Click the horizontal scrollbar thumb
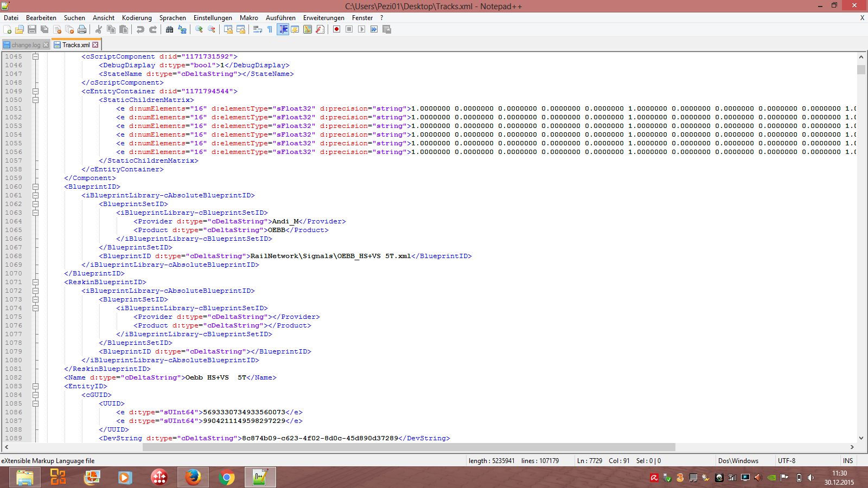 [409, 447]
